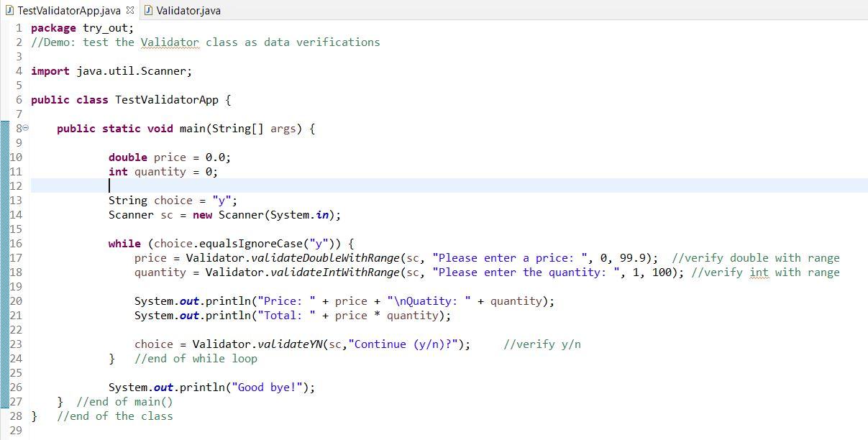Click the underlined Validator word in the comment
The image size is (868, 440).
(x=169, y=42)
